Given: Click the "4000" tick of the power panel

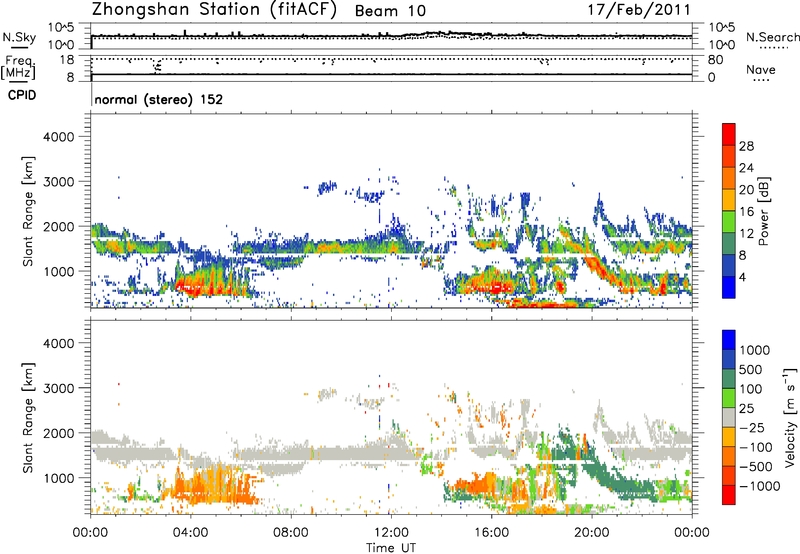Looking at the screenshot, I should click(59, 137).
